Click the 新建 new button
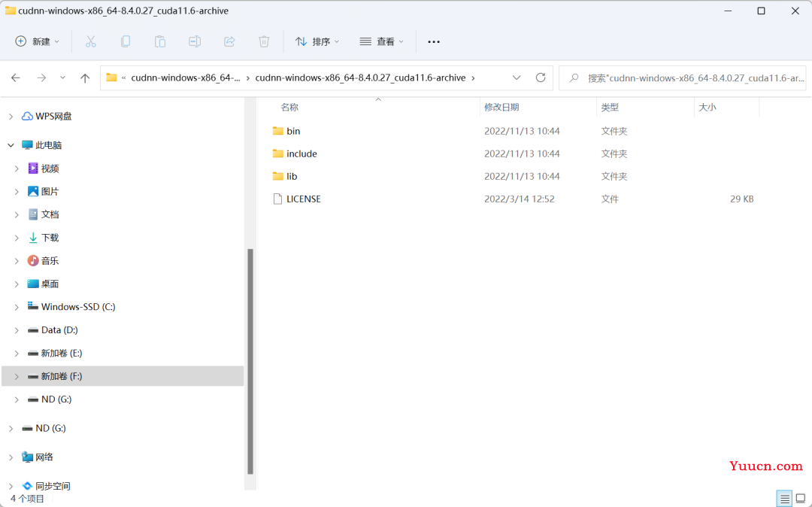The width and height of the screenshot is (812, 507). [37, 41]
